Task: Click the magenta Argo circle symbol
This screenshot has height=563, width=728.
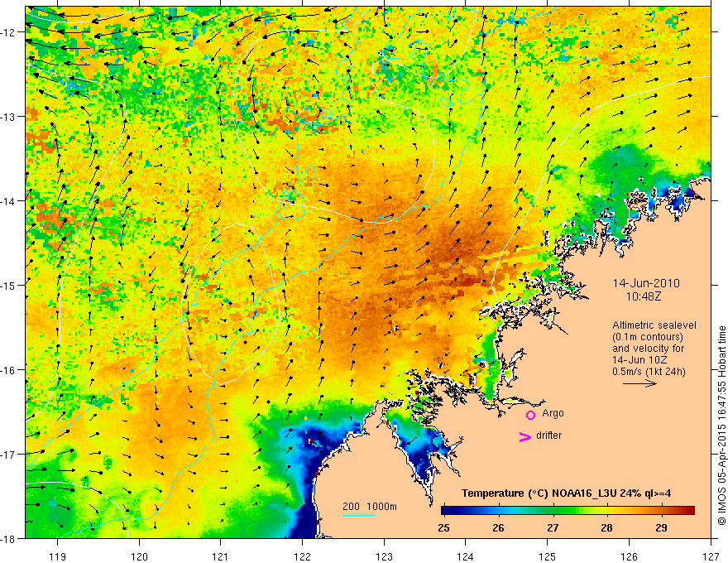Action: click(x=530, y=415)
